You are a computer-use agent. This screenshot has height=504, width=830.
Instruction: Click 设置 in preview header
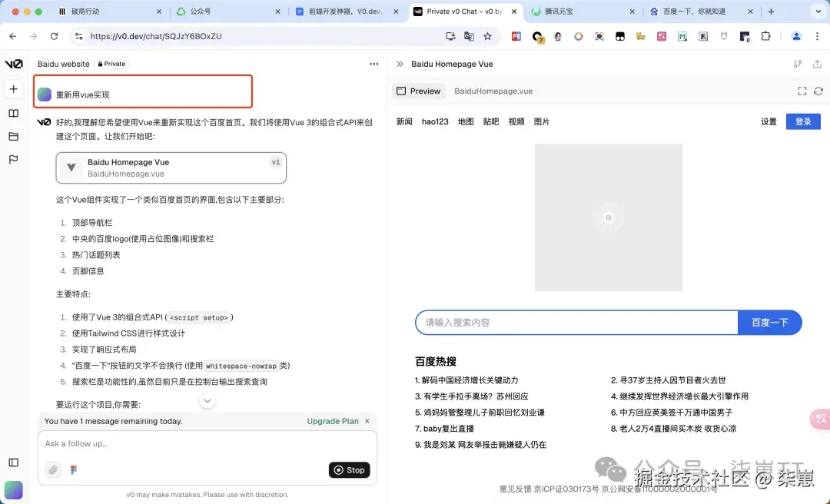(769, 121)
